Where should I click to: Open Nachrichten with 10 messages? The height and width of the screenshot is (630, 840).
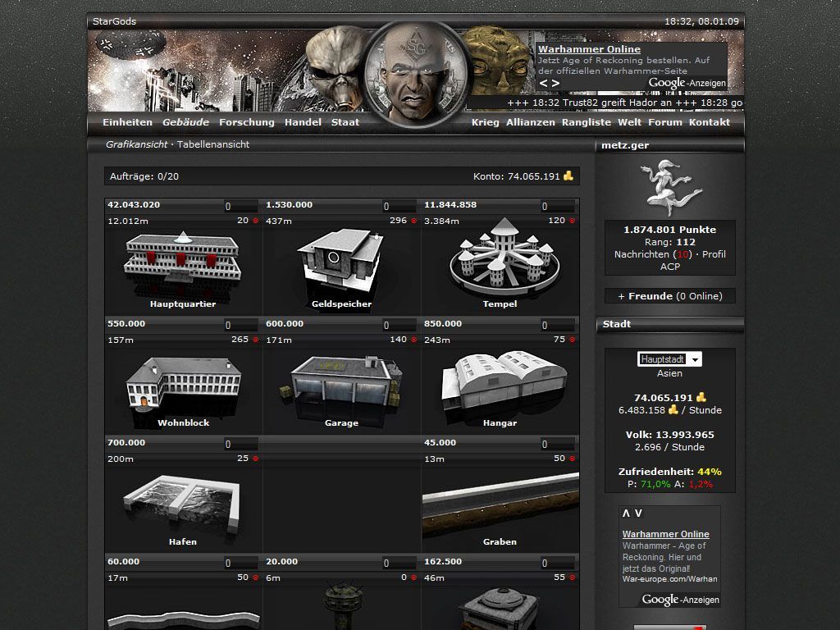tap(653, 254)
